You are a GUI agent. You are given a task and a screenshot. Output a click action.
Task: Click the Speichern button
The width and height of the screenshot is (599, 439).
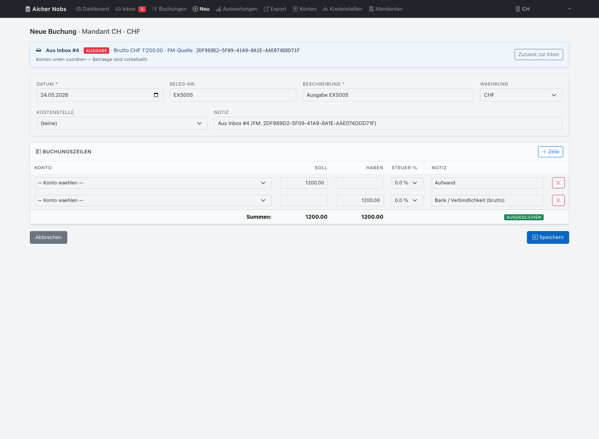click(548, 237)
